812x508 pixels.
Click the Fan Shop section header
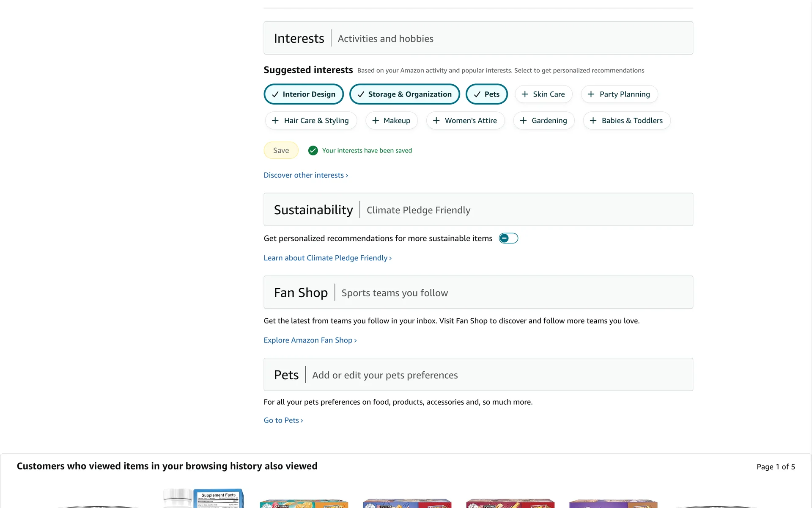pos(300,293)
